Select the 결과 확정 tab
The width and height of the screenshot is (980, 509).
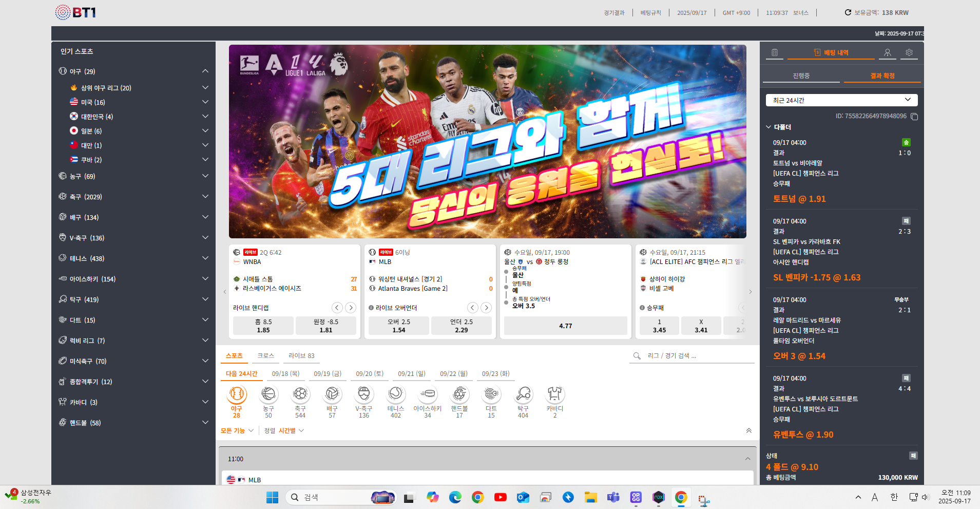[x=882, y=76]
